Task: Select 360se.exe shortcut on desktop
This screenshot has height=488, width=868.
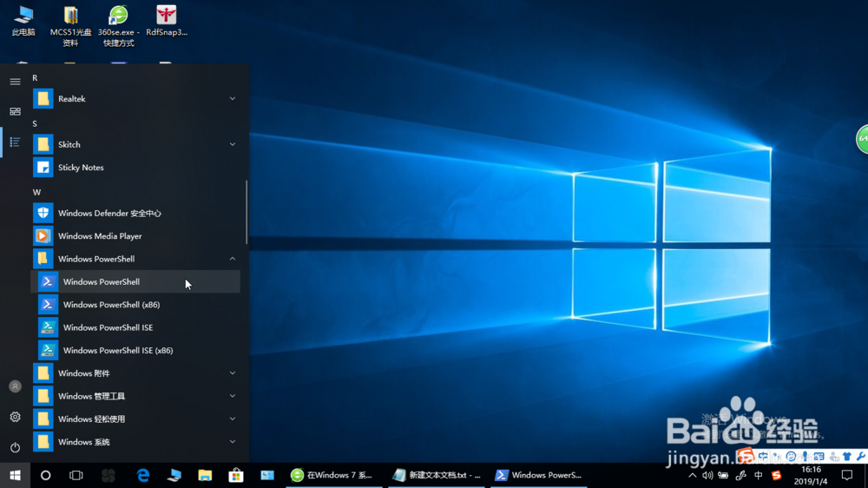Action: point(118,26)
